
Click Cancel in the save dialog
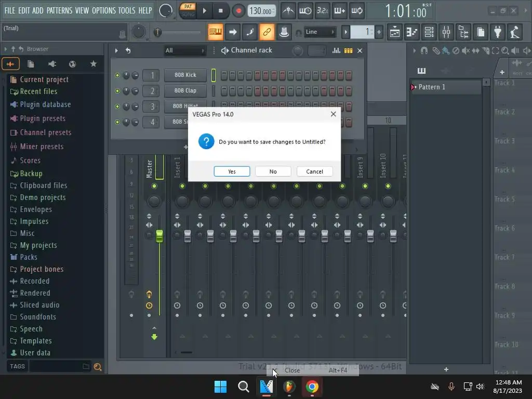click(x=314, y=171)
